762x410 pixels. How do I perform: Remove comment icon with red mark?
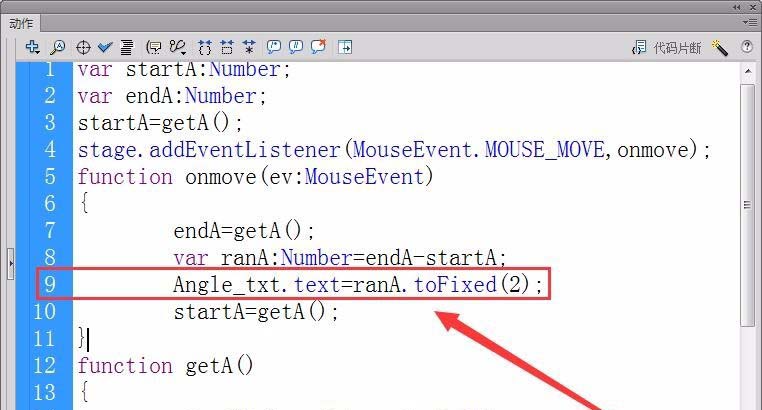coord(318,47)
